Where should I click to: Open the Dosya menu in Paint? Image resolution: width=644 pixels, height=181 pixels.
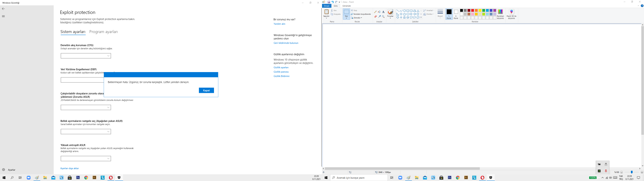point(326,6)
